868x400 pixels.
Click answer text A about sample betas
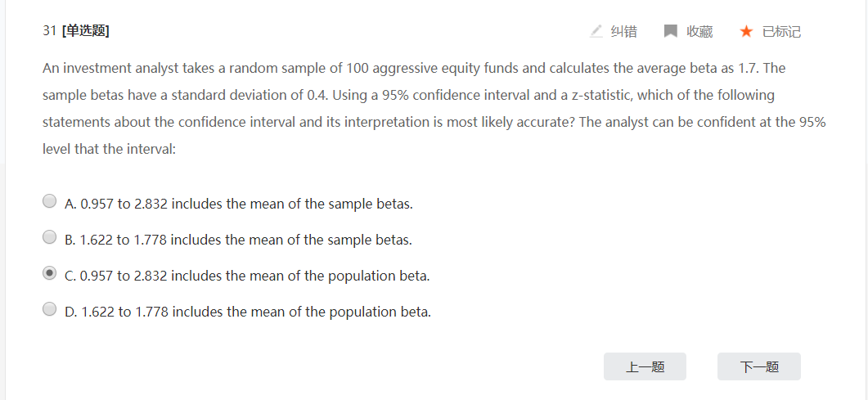click(x=239, y=203)
